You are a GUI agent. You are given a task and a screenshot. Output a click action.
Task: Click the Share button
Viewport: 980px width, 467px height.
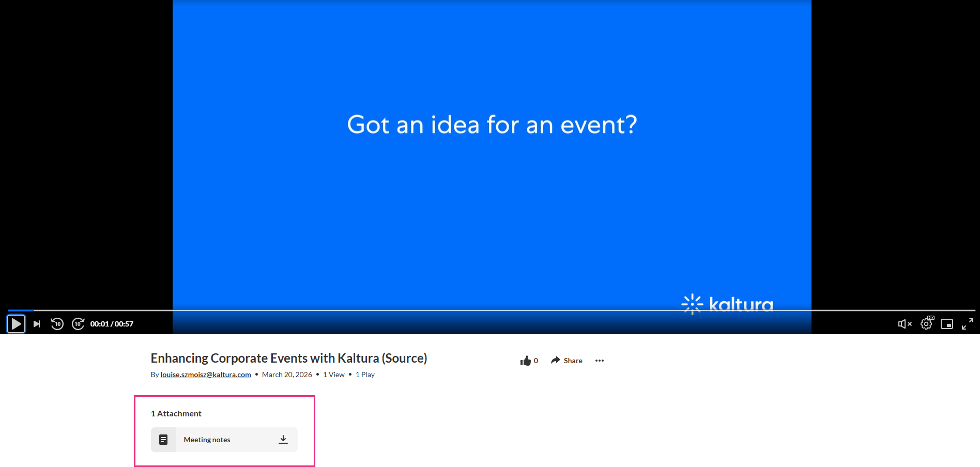(x=566, y=361)
